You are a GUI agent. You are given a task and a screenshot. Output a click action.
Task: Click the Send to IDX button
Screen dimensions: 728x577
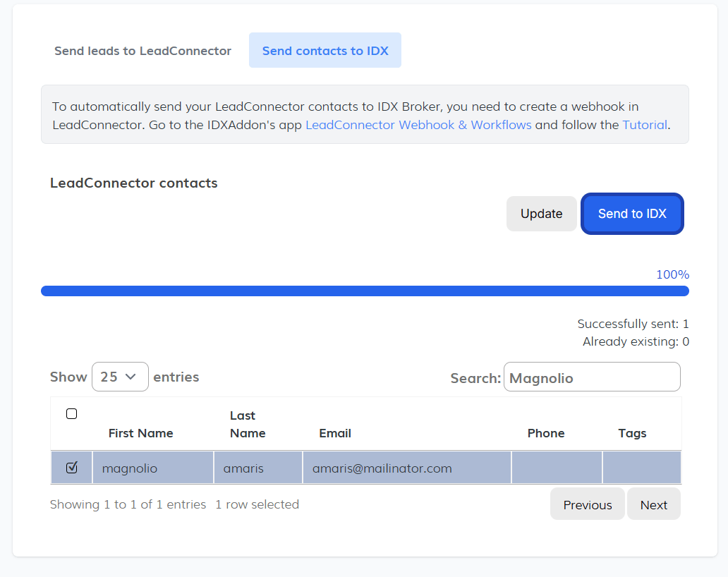pyautogui.click(x=632, y=214)
